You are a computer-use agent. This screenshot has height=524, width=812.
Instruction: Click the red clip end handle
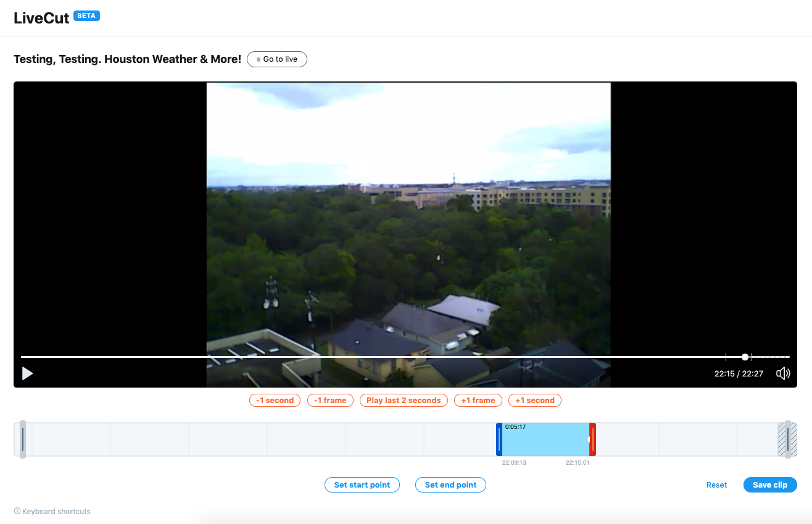pos(592,439)
